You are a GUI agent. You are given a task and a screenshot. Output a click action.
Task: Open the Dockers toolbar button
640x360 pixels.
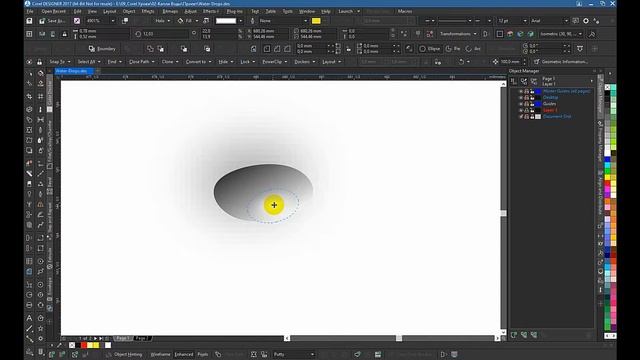tap(304, 62)
